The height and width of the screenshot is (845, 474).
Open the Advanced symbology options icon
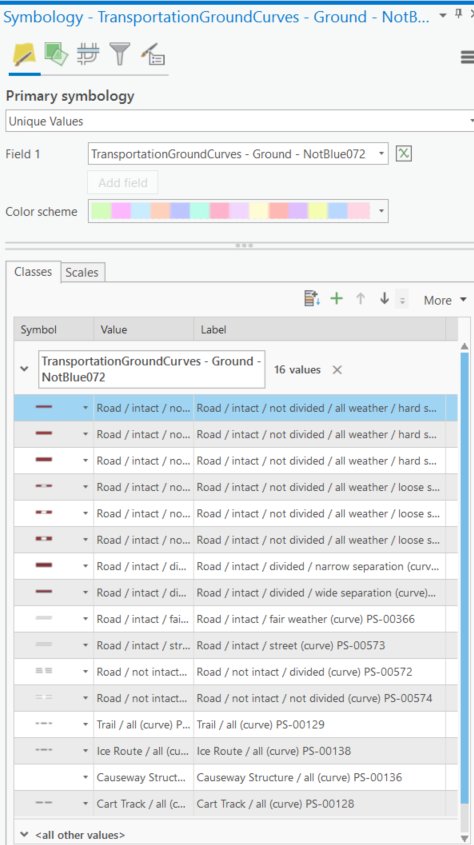pos(152,54)
